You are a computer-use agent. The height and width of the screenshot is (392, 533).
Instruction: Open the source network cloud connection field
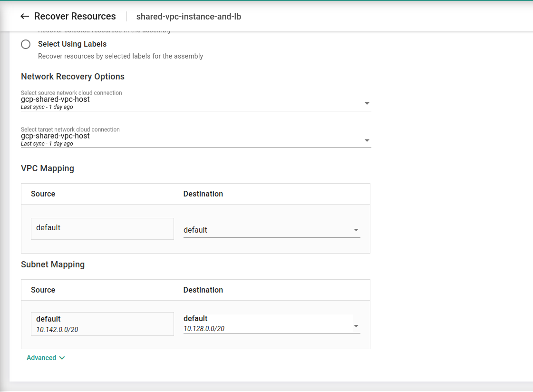tap(190, 100)
